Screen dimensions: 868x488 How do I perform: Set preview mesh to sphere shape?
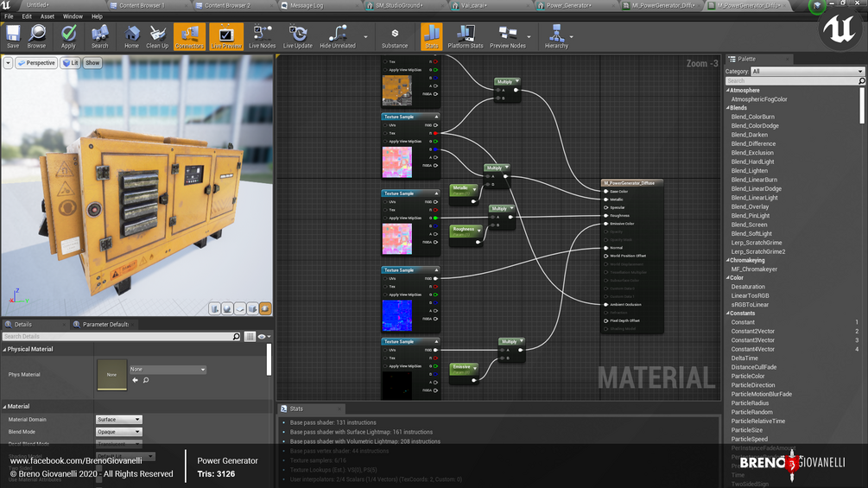pos(227,308)
